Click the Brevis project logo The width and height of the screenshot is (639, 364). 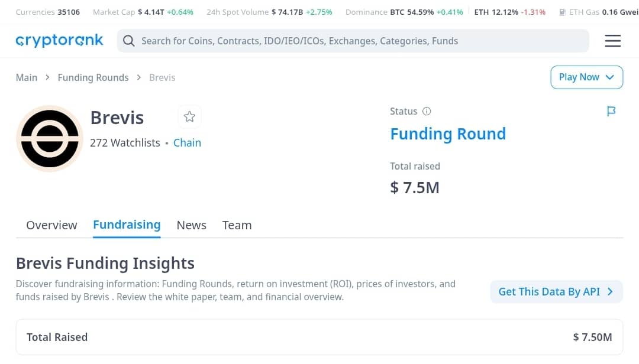(50, 138)
